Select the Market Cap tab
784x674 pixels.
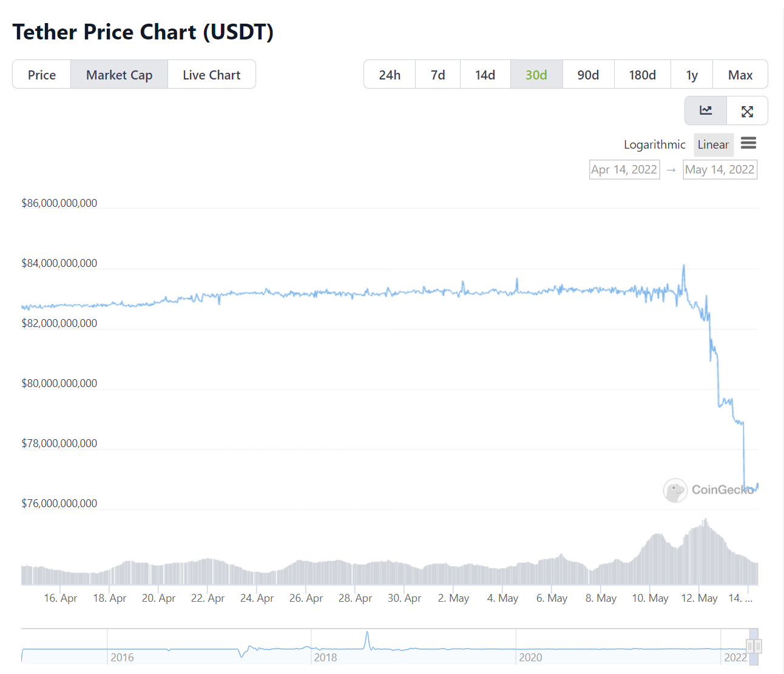tap(119, 75)
